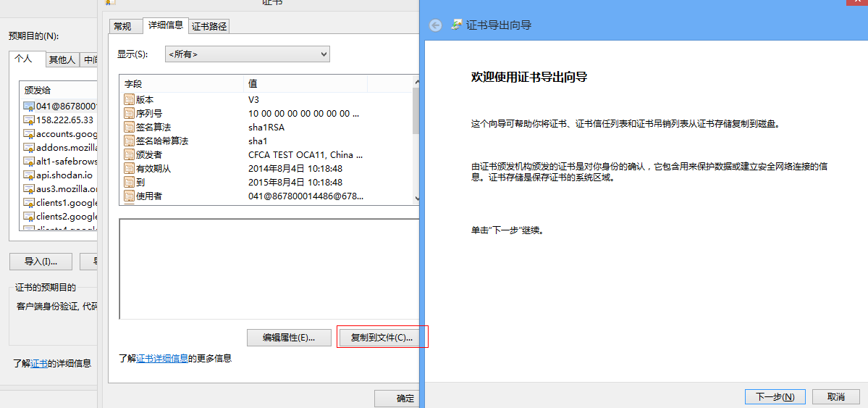Image resolution: width=868 pixels, height=408 pixels.
Task: Open the 显示 dropdown showing <所有>
Action: tap(248, 54)
